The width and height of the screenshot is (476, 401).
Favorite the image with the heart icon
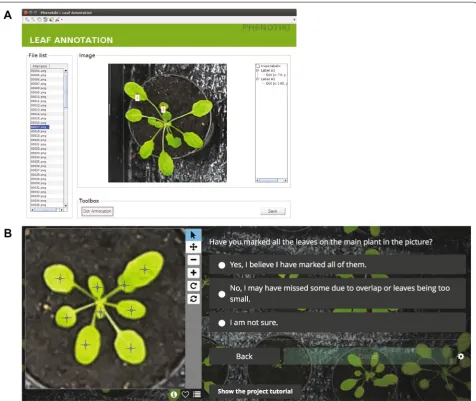tap(185, 394)
